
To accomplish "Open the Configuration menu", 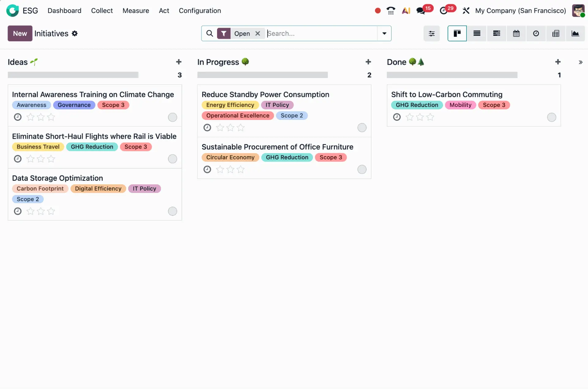I will tap(200, 11).
